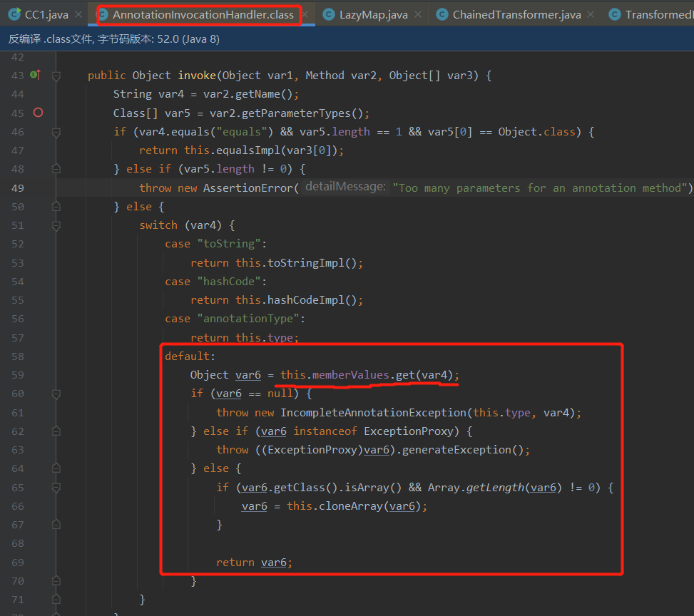694x616 pixels.
Task: Toggle the fold marker on line 64
Action: 56,468
